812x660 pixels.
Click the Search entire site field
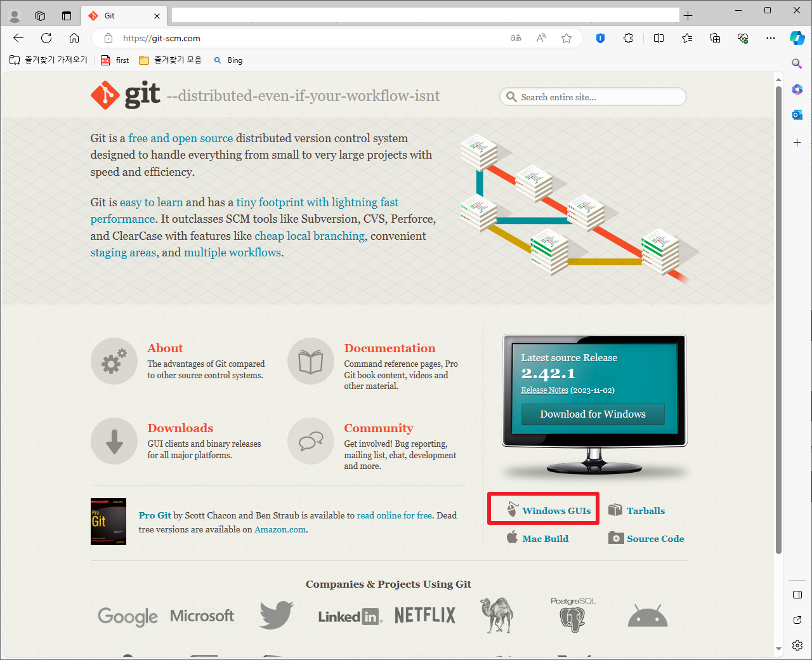[593, 97]
